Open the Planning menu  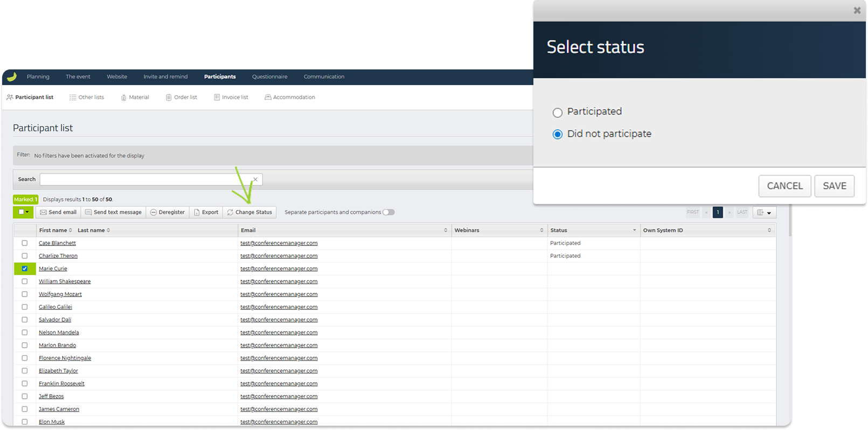(x=38, y=77)
